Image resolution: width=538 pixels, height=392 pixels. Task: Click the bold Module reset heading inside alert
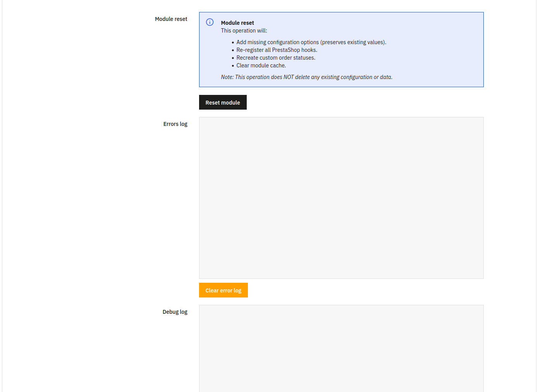pos(237,23)
